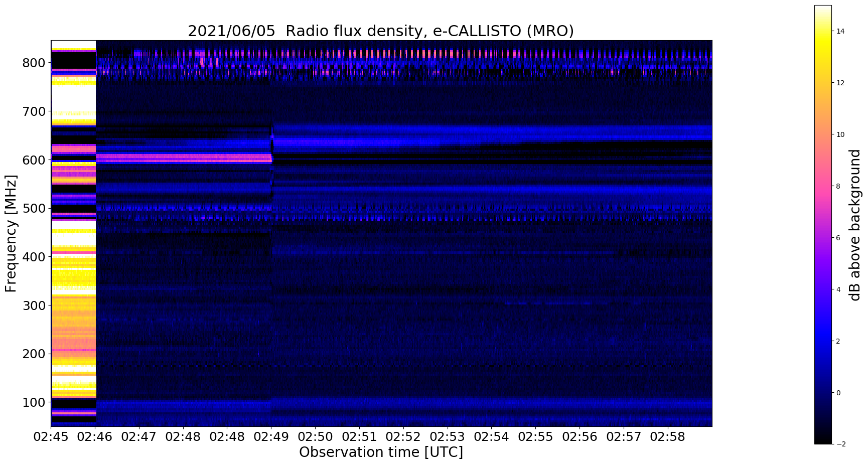868x465 pixels.
Task: Pick the colorbar tick labeled 8
Action: (x=838, y=186)
